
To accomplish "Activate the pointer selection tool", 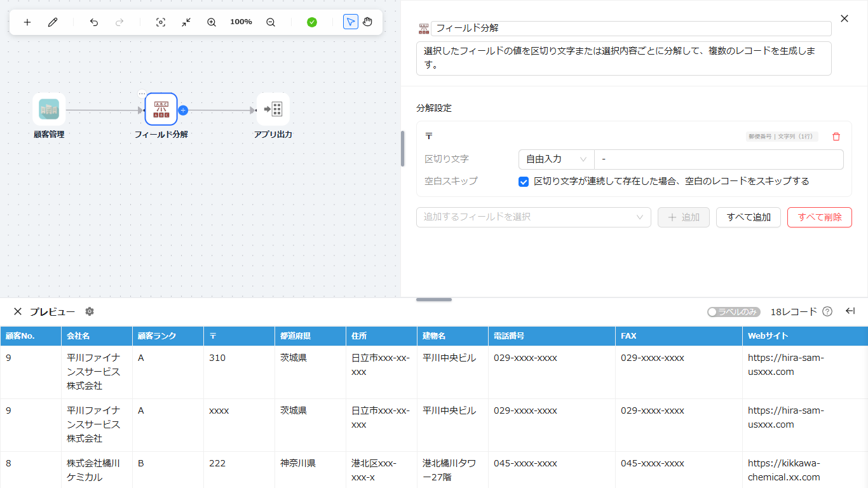I will point(351,22).
